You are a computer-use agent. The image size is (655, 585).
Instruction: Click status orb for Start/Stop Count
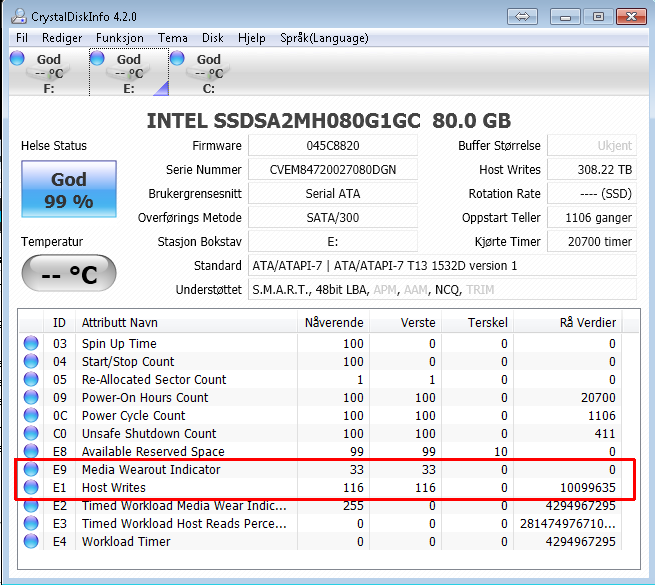[31, 361]
